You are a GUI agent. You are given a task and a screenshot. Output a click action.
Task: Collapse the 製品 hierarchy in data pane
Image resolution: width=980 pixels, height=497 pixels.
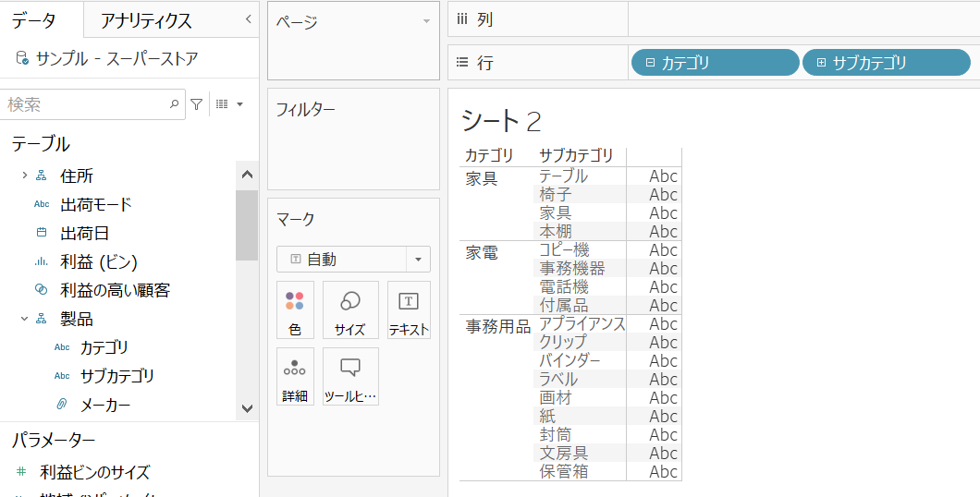click(24, 319)
